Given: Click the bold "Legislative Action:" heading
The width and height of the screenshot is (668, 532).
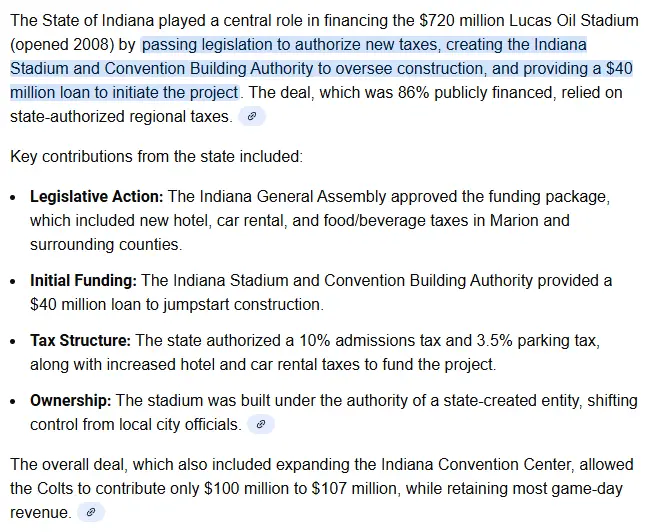Looking at the screenshot, I should point(97,196).
